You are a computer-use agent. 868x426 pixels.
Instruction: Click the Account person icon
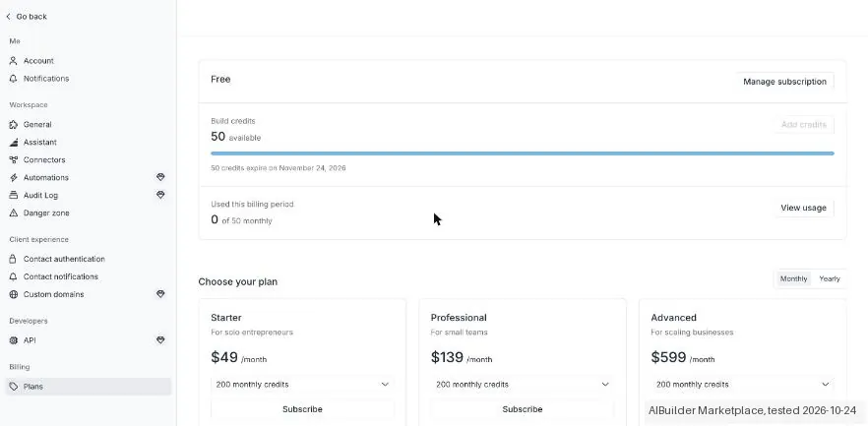14,61
